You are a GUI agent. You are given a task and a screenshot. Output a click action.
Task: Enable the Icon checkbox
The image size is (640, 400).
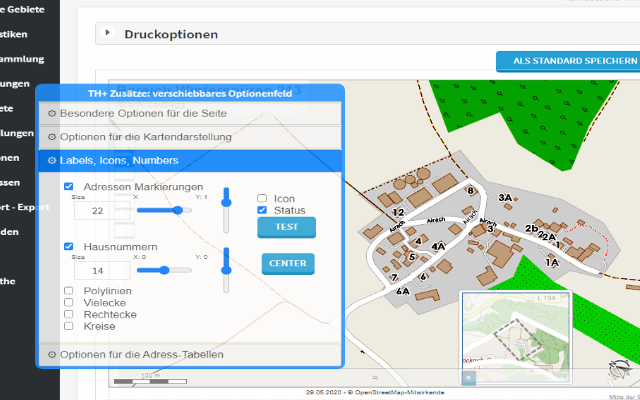point(262,198)
